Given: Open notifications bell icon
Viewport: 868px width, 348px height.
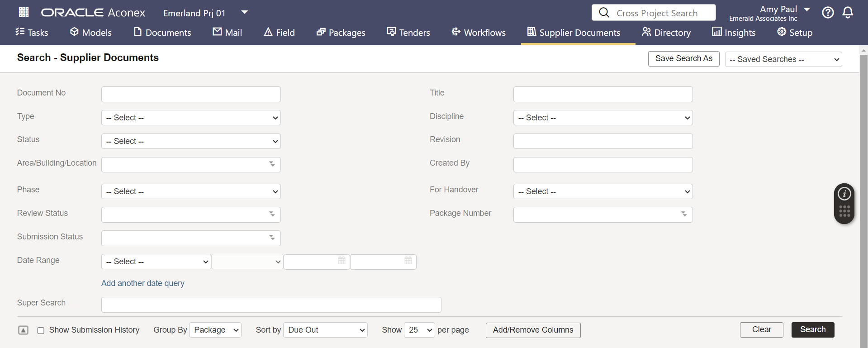Looking at the screenshot, I should [x=848, y=13].
